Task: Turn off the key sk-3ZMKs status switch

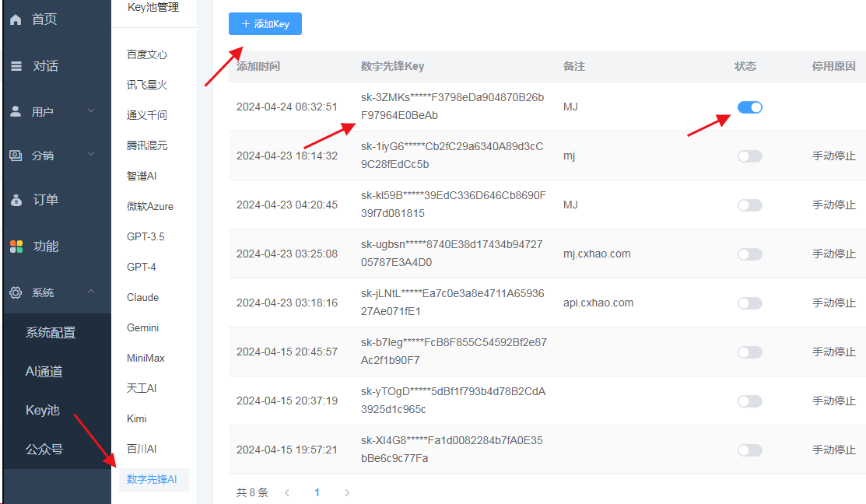Action: click(749, 107)
